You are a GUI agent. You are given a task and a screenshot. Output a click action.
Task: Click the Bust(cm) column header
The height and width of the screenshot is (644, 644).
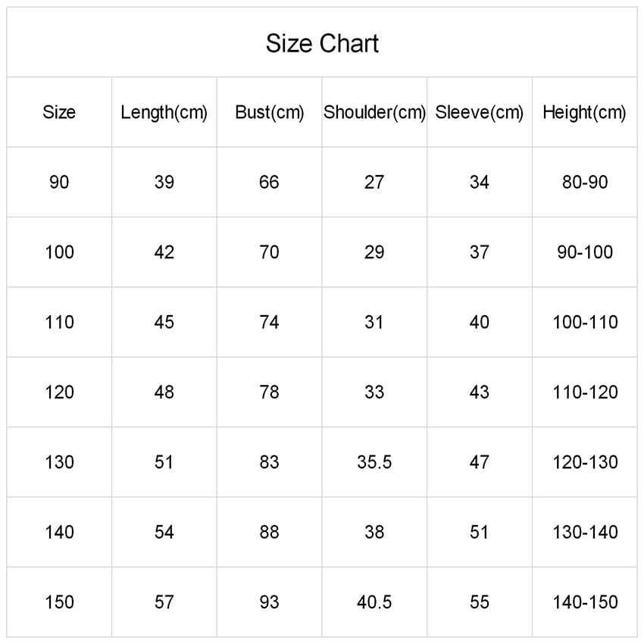click(269, 113)
